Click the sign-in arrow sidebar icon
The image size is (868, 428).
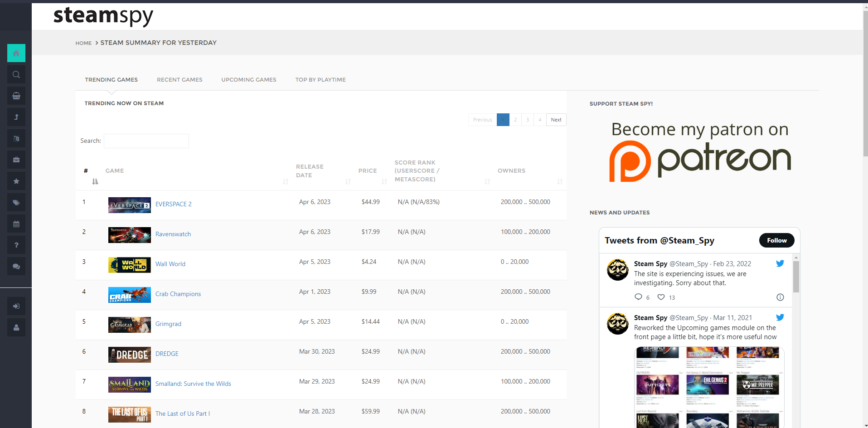16,306
